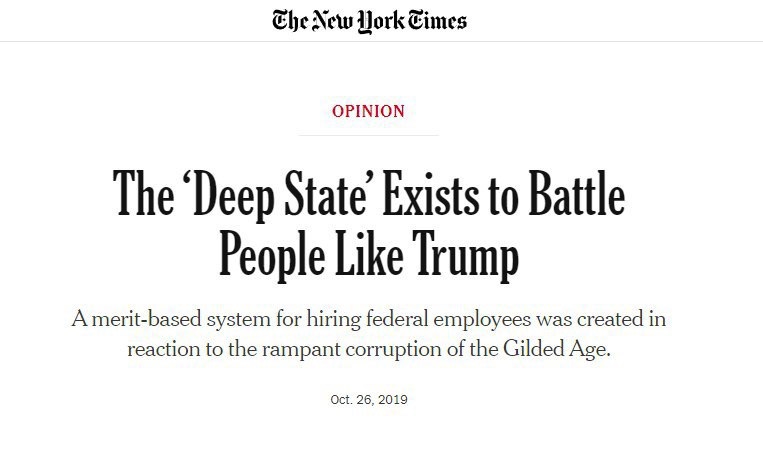This screenshot has height=452, width=763.
Task: Click the subheading's first line on merit-based hiring
Action: click(x=369, y=320)
